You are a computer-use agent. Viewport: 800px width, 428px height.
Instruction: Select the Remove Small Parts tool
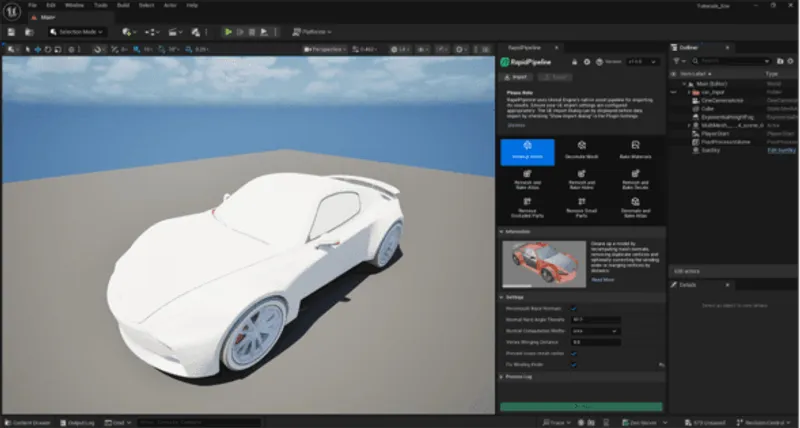tap(581, 209)
